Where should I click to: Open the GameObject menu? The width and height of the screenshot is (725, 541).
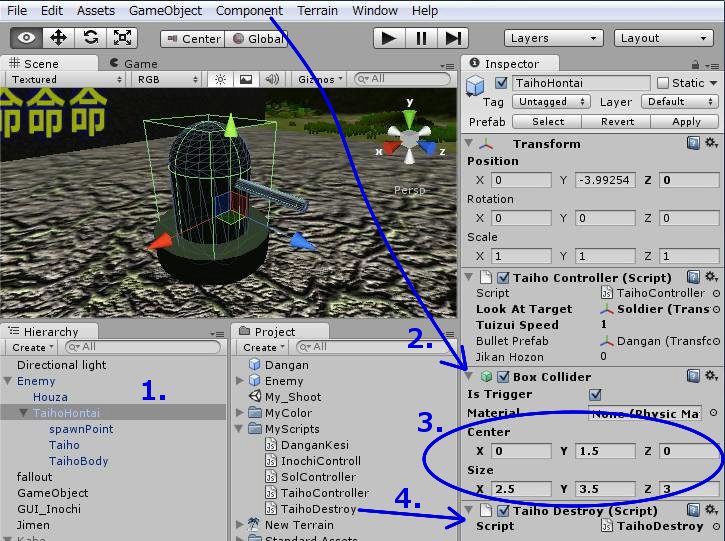(x=165, y=10)
